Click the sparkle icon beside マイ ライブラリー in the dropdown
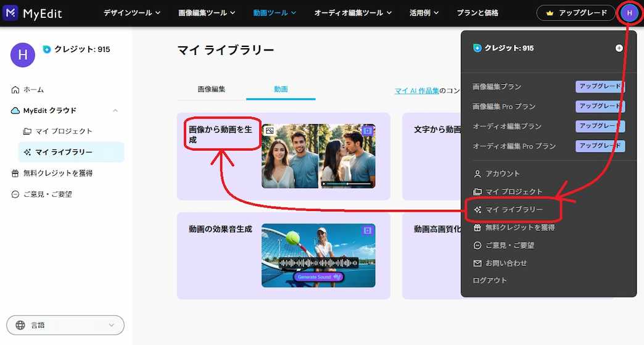Screen dimensions: 644x345 [477, 209]
